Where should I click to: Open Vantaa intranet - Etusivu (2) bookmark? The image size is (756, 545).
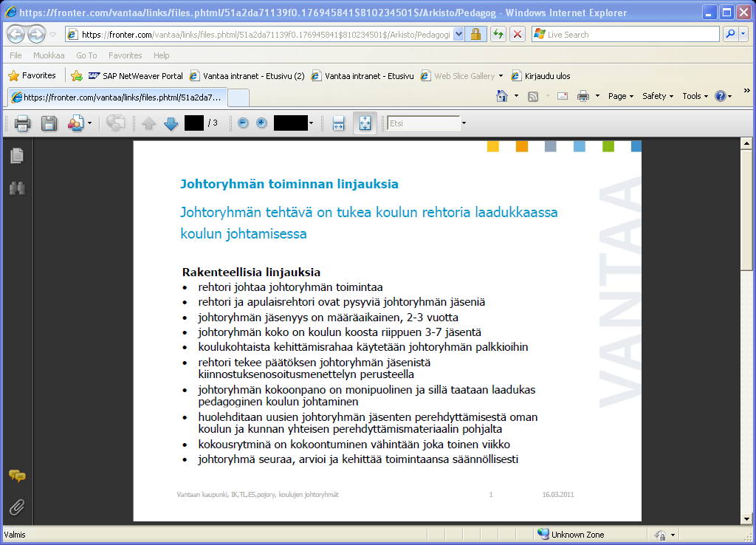[x=247, y=76]
